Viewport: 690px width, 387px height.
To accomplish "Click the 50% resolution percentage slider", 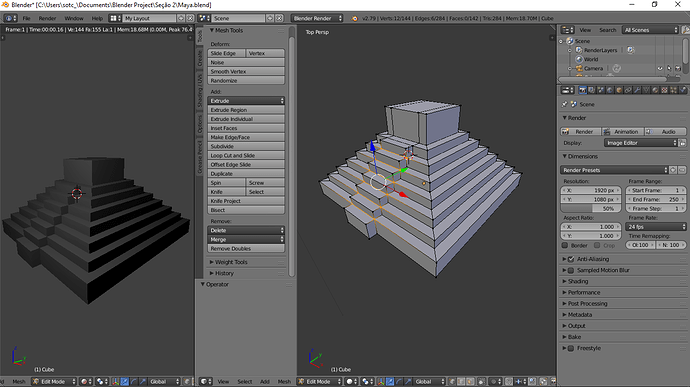I will click(591, 209).
